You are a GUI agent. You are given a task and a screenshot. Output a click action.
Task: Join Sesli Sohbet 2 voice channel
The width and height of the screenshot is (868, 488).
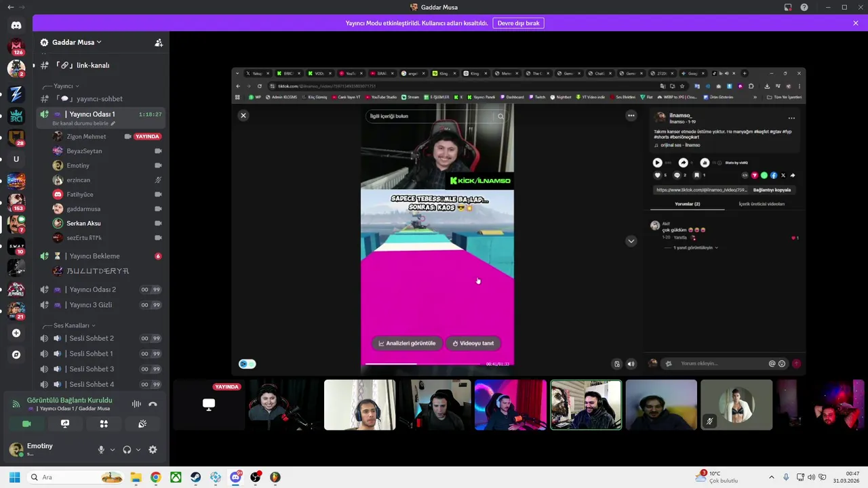point(102,338)
